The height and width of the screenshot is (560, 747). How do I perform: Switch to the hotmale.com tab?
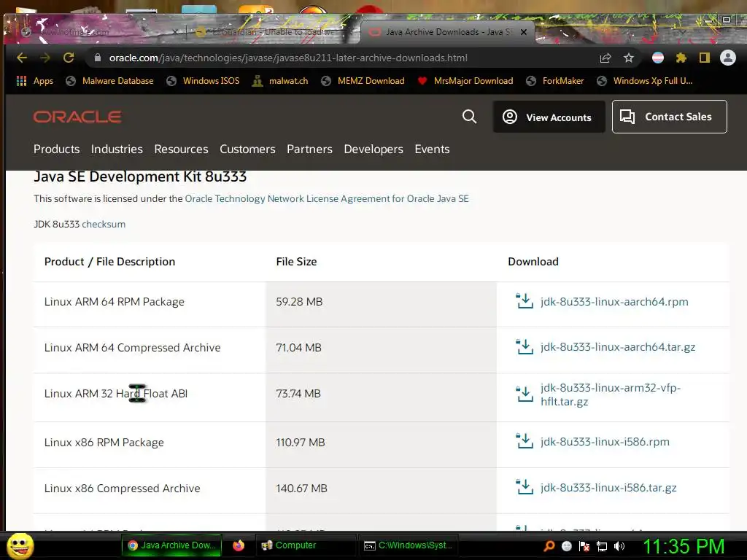(98, 31)
